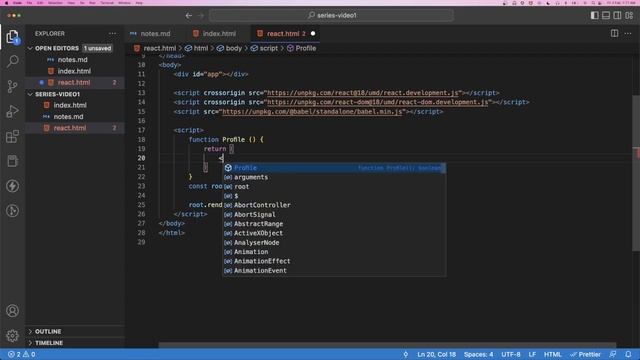640x360 pixels.
Task: Select the react.html tab
Action: (286, 33)
